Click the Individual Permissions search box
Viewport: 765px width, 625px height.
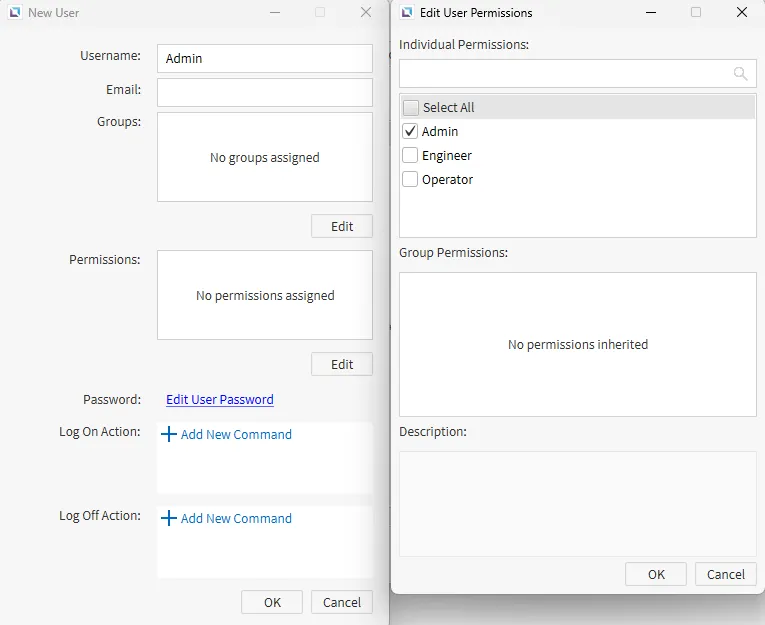coord(565,74)
